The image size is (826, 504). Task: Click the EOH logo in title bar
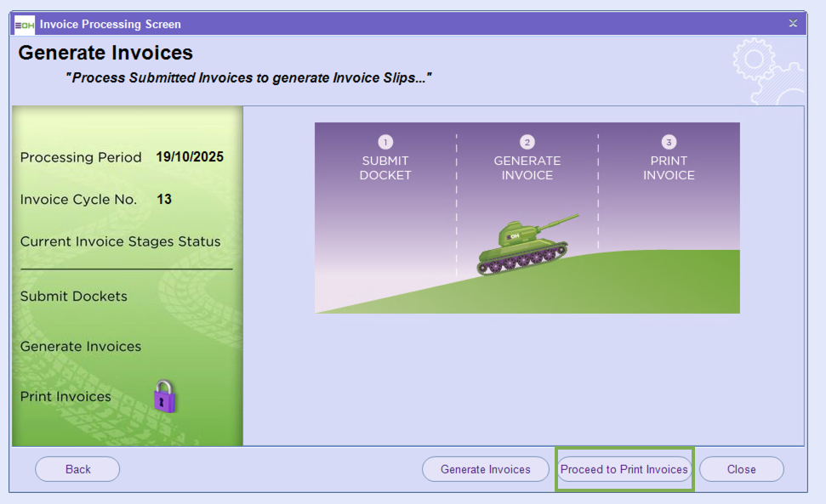click(x=25, y=24)
